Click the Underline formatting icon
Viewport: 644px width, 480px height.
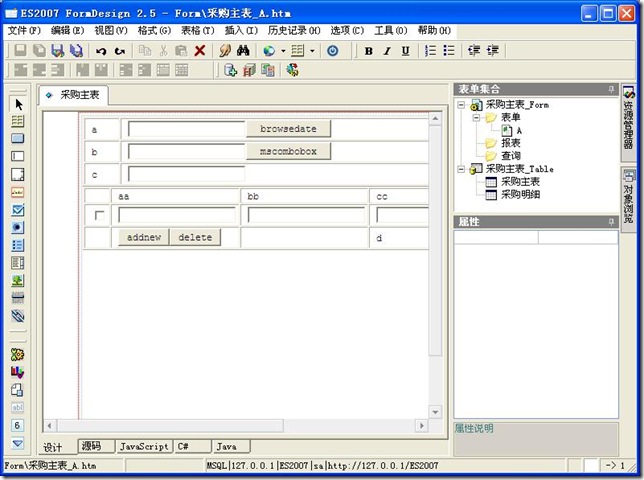point(405,50)
